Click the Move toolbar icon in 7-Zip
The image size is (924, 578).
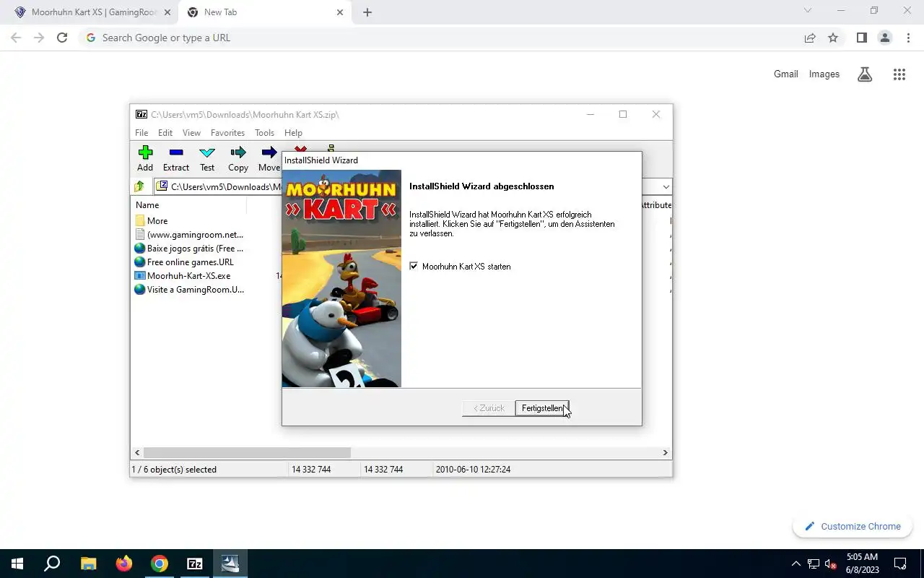269,158
